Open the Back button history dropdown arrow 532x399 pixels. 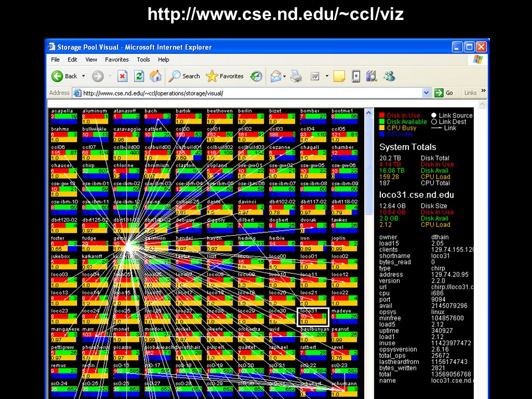(x=84, y=76)
